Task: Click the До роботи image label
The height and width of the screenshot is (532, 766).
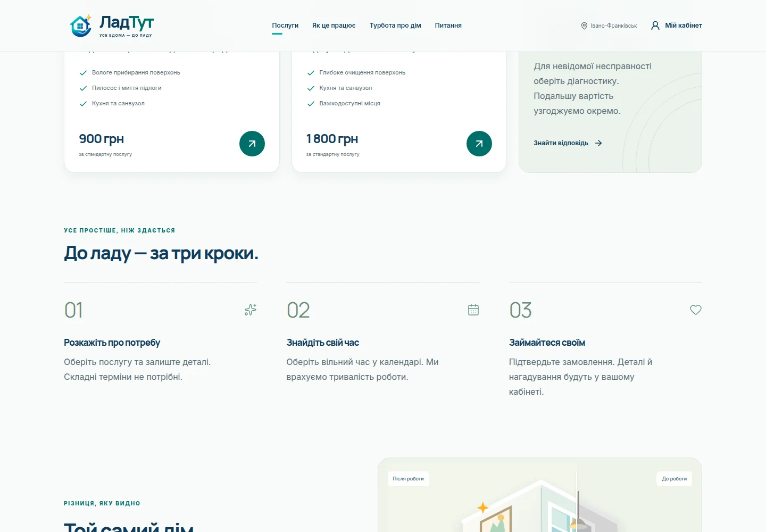Action: [x=675, y=479]
